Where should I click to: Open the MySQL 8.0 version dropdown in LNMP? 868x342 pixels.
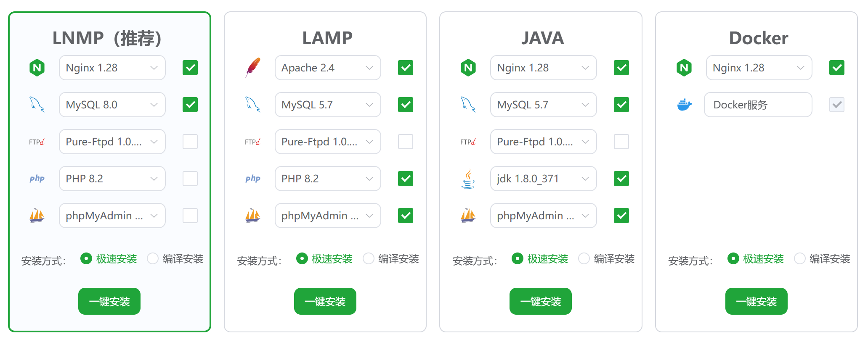pyautogui.click(x=112, y=105)
